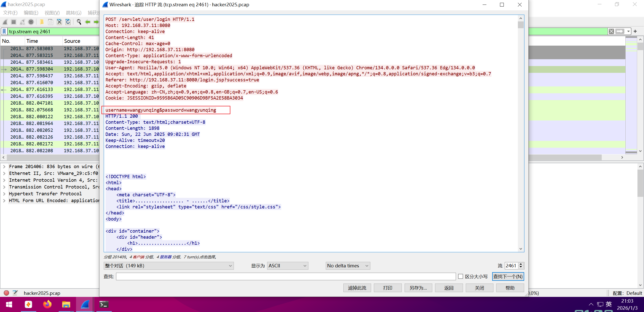This screenshot has height=312, width=644.
Task: Go back with green left arrow
Action: pos(88,22)
